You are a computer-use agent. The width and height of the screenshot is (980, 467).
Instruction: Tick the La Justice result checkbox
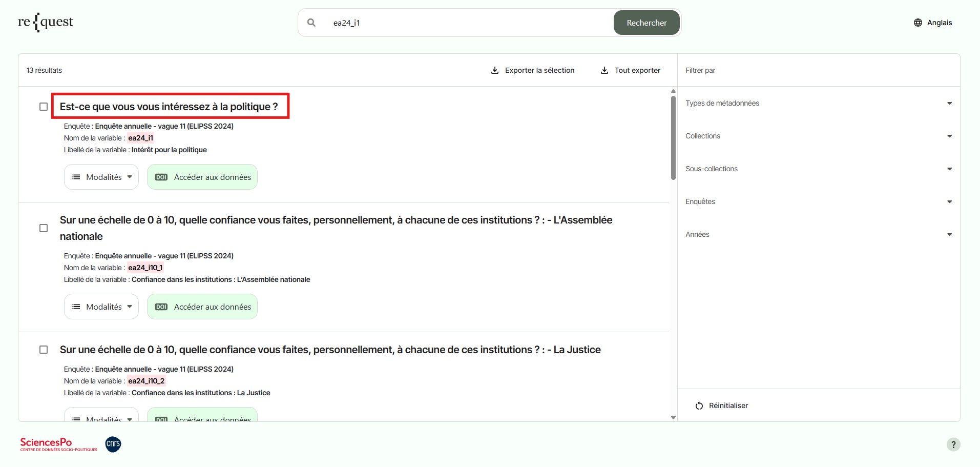(x=44, y=350)
